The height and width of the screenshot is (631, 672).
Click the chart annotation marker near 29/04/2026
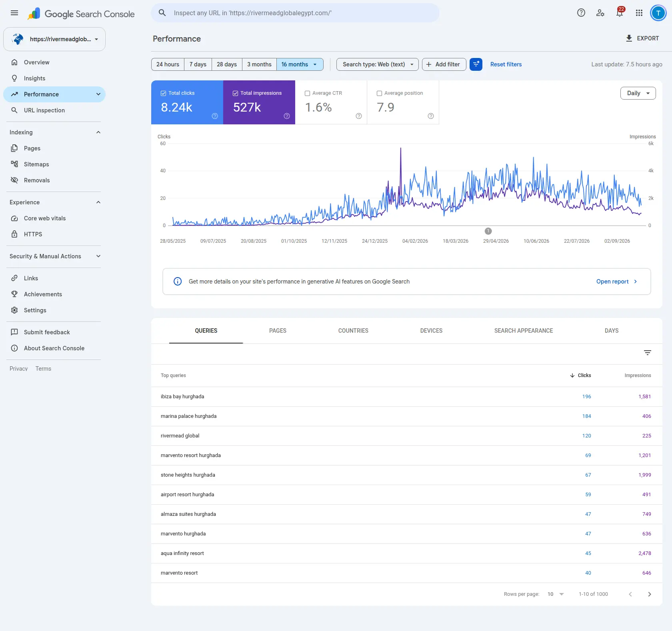point(488,231)
